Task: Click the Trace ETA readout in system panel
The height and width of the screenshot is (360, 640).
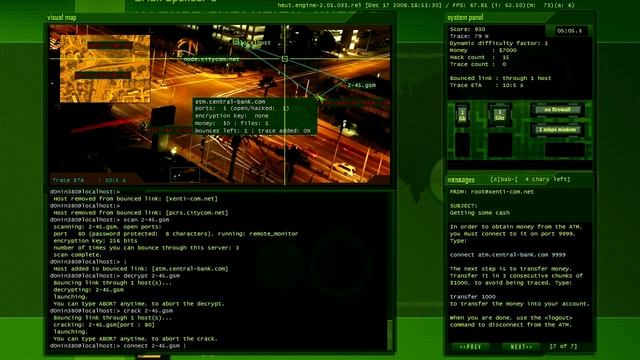Action: coord(486,85)
